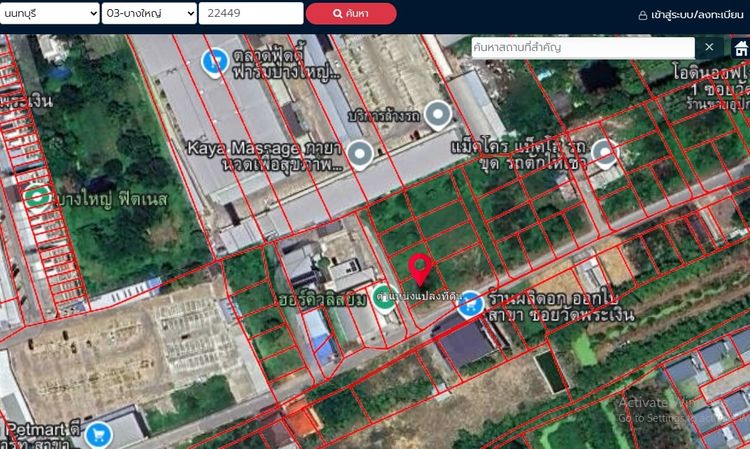
Task: Click the green marker near ฮอร์ควิลลัยม
Action: [383, 297]
